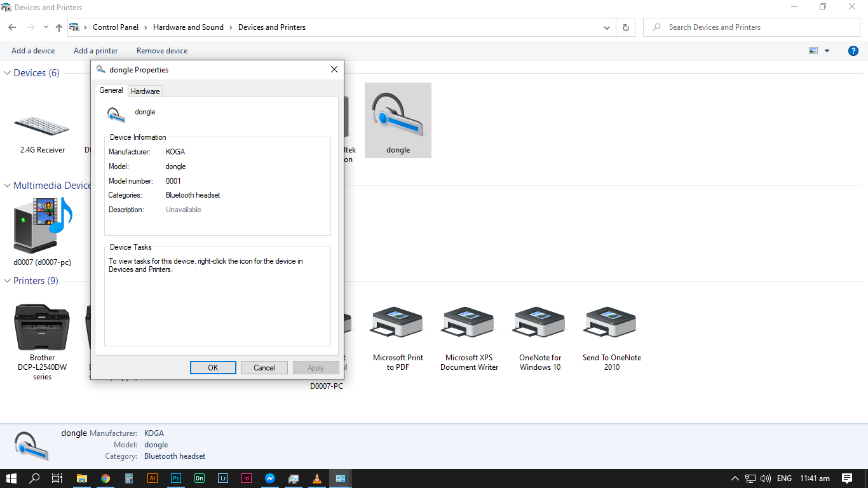This screenshot has height=488, width=868.
Task: Click the KOGA manufacturer value in dialog
Action: (175, 152)
